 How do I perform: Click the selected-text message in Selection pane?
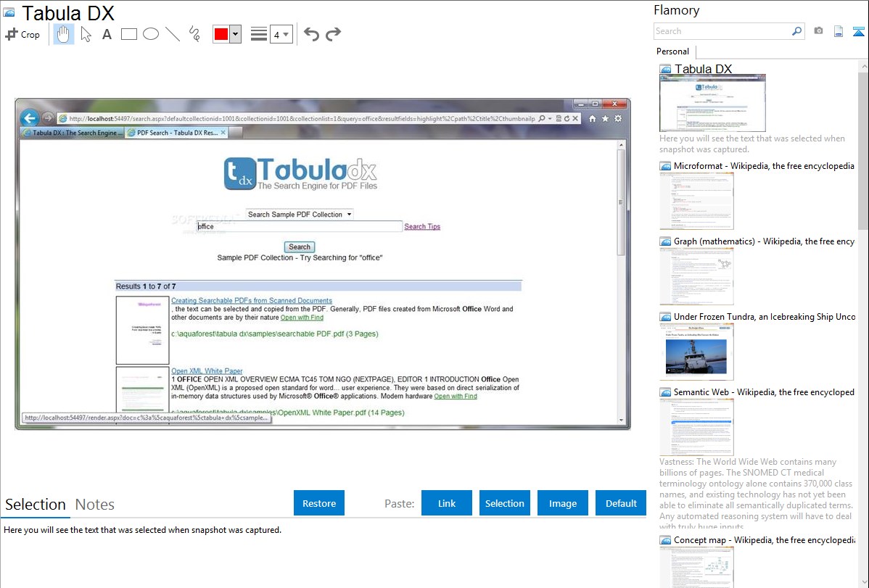pos(142,530)
